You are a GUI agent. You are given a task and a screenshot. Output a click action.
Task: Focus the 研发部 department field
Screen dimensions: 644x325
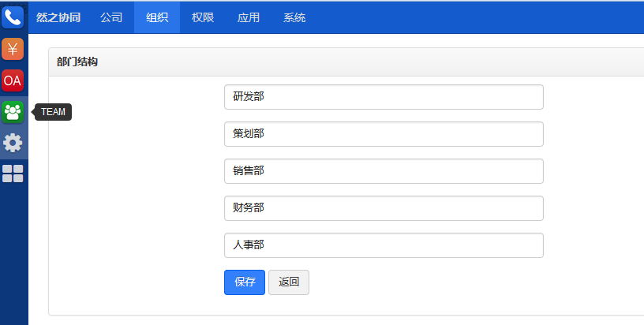click(x=384, y=97)
